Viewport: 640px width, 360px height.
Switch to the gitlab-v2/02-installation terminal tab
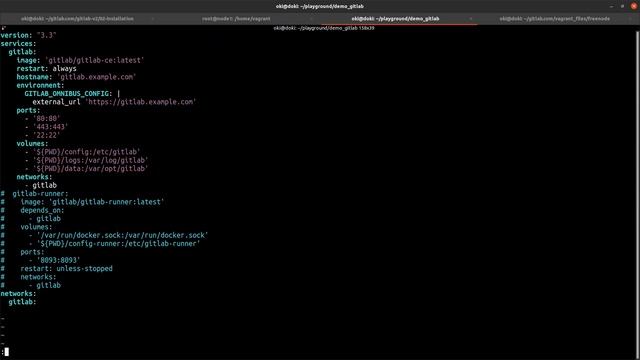[x=78, y=19]
